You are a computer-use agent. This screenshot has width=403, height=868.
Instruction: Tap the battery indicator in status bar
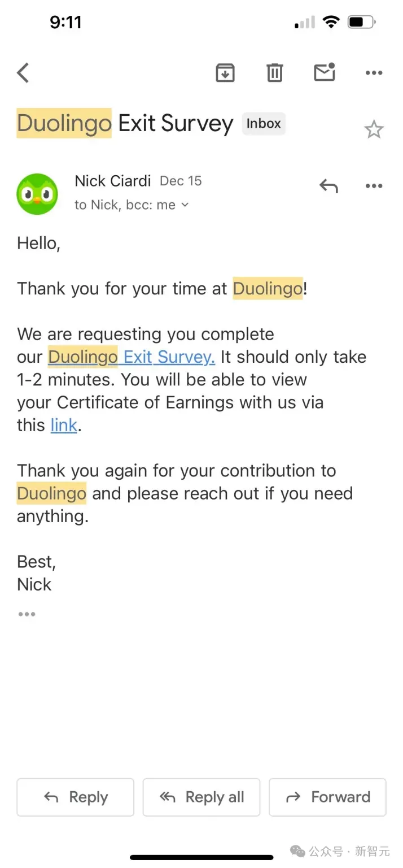pyautogui.click(x=362, y=23)
